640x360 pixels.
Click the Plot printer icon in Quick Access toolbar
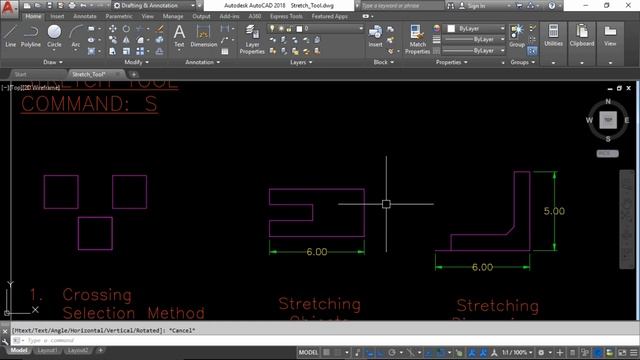click(x=72, y=6)
